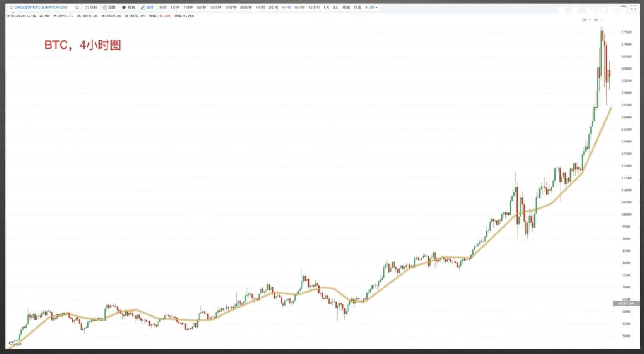644x354 pixels.
Task: Select the 周线 weekly chart
Action: 346,8
